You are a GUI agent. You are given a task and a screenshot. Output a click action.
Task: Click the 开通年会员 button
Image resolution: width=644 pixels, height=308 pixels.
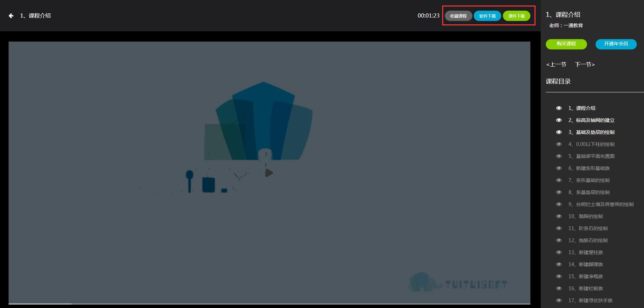pyautogui.click(x=616, y=44)
